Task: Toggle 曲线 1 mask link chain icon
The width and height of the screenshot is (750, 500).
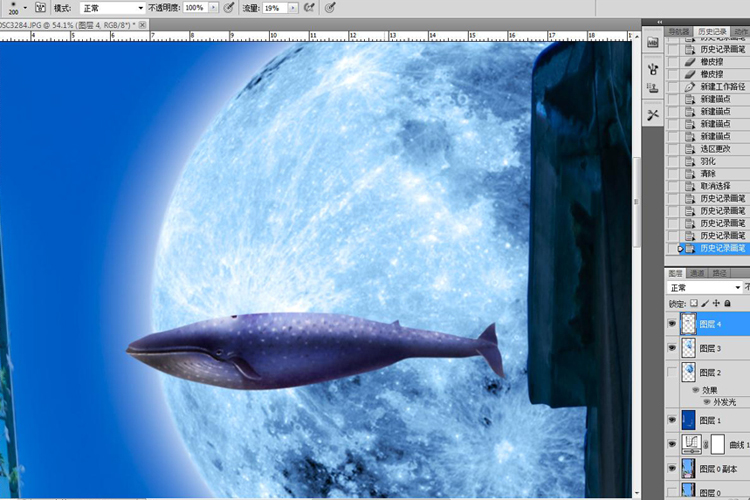Action: tap(706, 444)
